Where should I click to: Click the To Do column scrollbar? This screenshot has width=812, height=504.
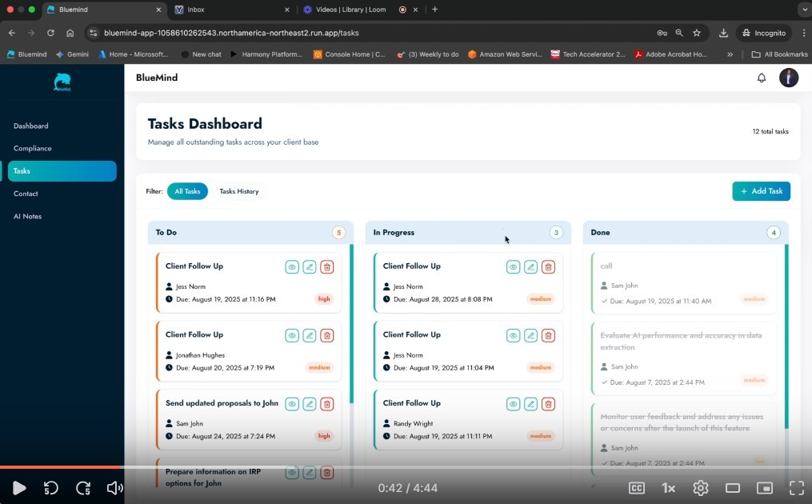tap(352, 324)
